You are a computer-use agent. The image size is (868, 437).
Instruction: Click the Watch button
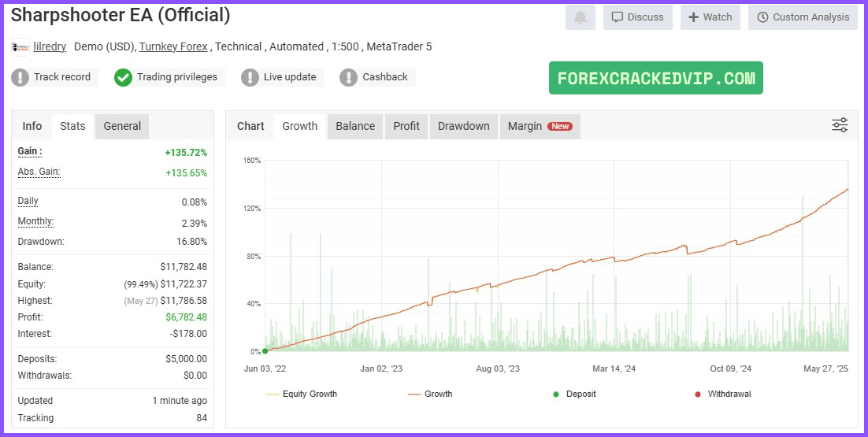pyautogui.click(x=710, y=17)
